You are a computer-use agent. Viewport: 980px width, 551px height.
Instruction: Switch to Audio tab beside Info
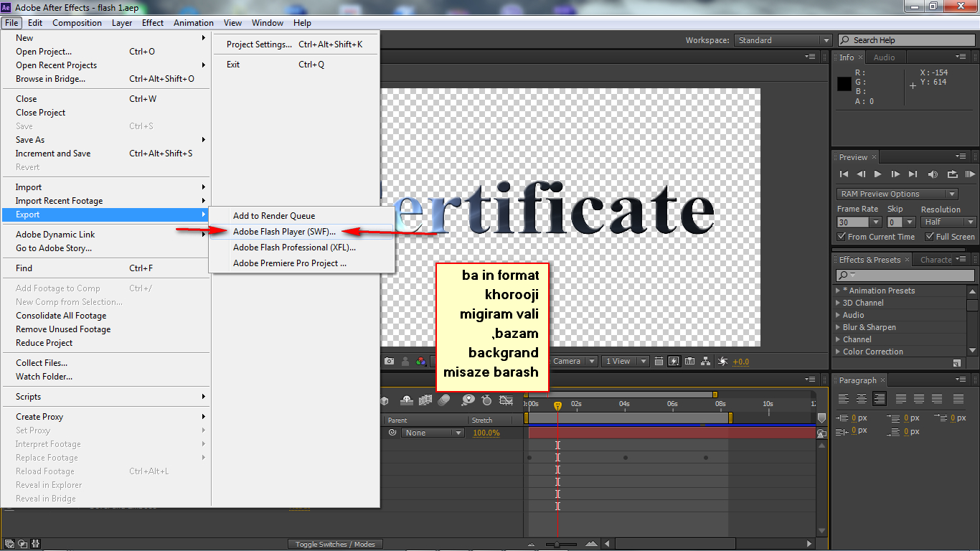[884, 57]
